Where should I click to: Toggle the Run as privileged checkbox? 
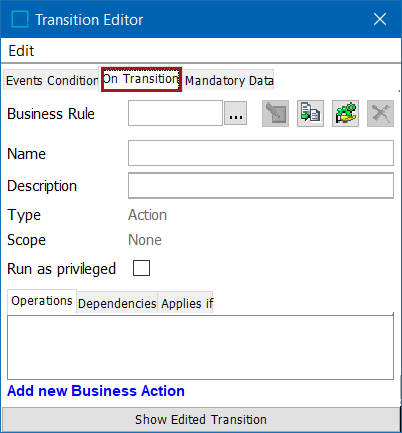pos(141,268)
